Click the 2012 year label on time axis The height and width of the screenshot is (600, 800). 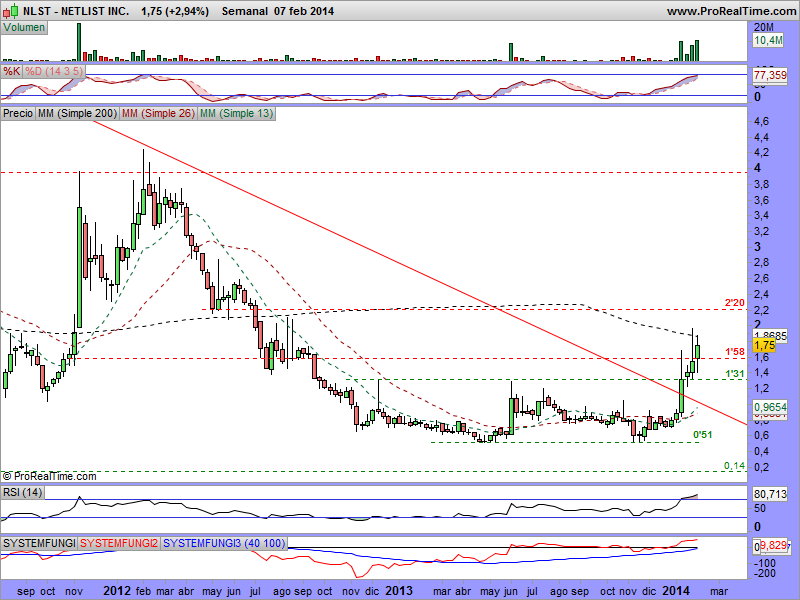click(118, 590)
